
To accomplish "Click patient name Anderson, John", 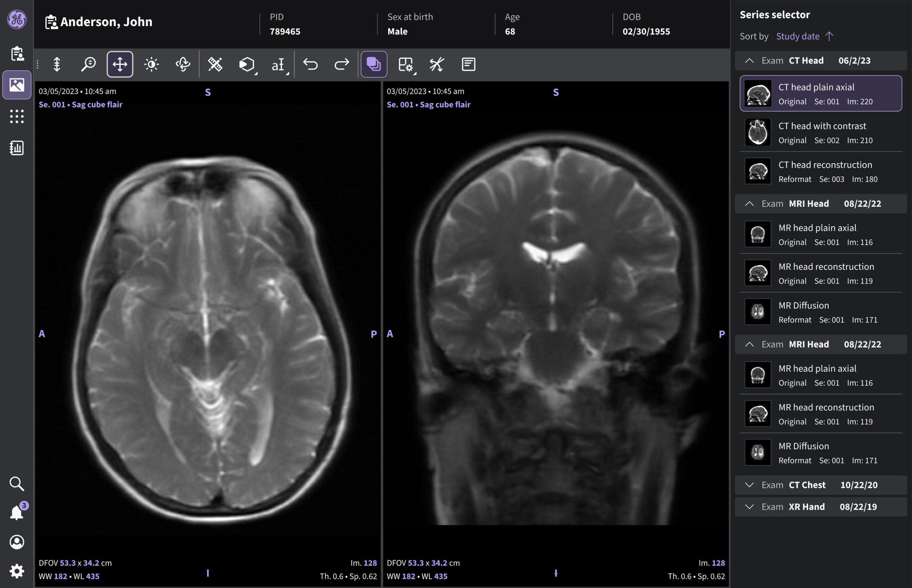I will 106,22.
